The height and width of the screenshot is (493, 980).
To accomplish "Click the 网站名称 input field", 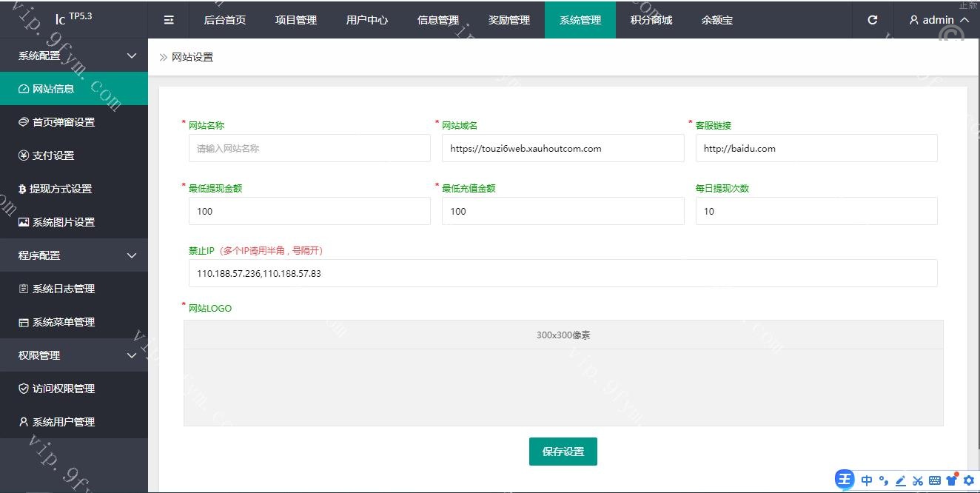I will (x=309, y=148).
